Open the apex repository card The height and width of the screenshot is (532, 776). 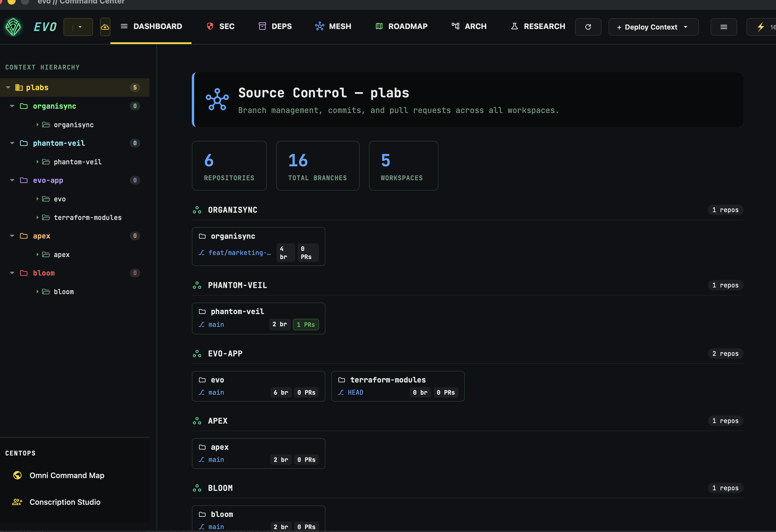pyautogui.click(x=258, y=453)
